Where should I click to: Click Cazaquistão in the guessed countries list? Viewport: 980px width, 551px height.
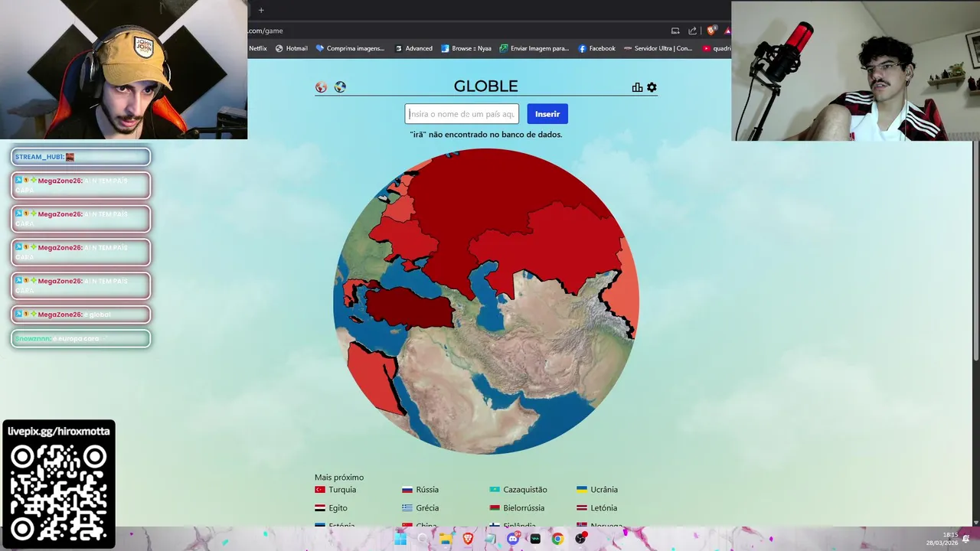[525, 490]
